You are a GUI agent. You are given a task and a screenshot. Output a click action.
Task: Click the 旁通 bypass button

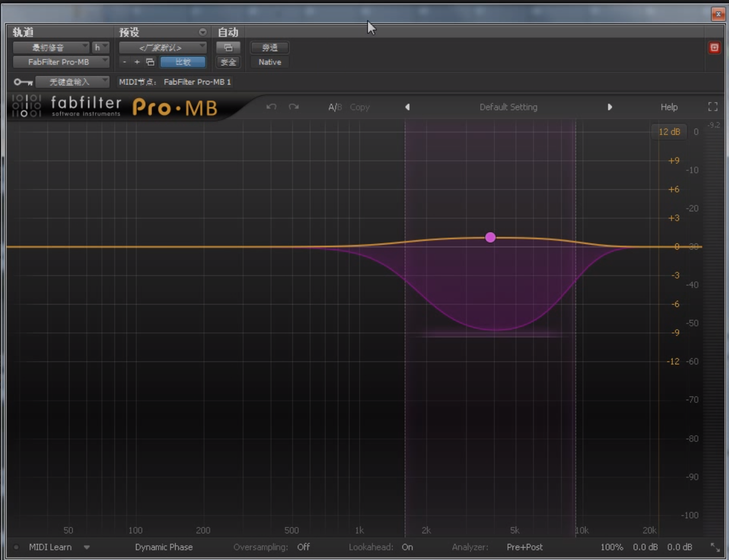(x=269, y=48)
